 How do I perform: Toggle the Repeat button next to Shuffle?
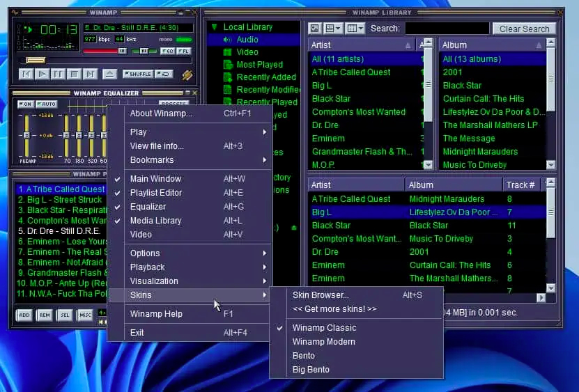pyautogui.click(x=164, y=74)
